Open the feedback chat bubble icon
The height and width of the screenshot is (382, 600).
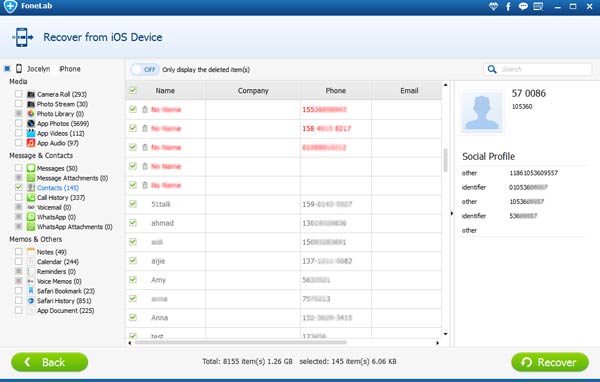(523, 6)
